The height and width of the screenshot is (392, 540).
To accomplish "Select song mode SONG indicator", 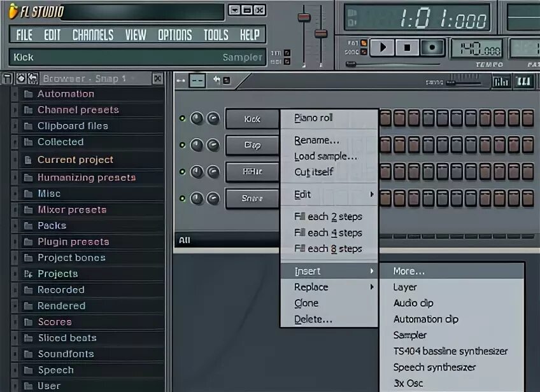I will point(364,52).
